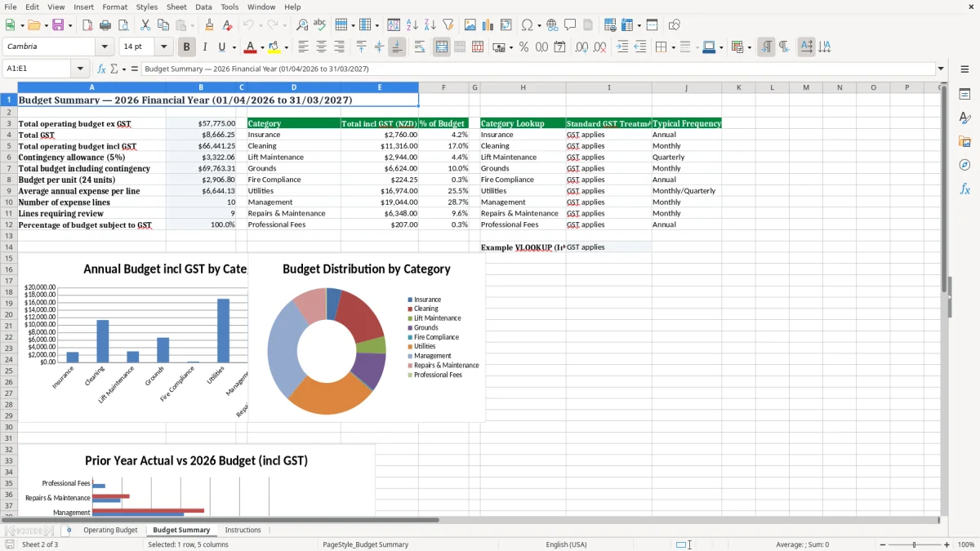Open the Font Size dropdown
Screen dimensions: 980x551
pos(163,47)
